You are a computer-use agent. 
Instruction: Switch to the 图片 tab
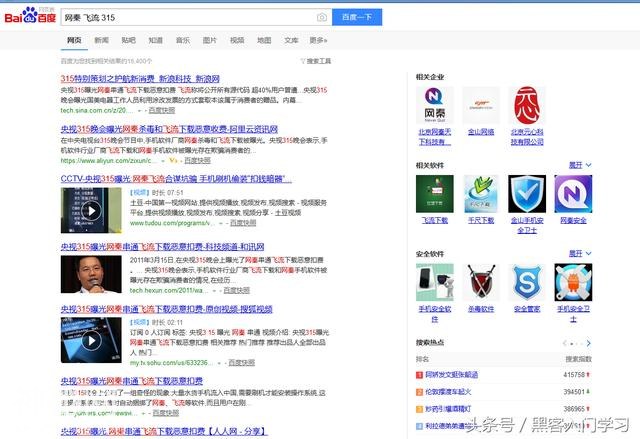(x=209, y=40)
